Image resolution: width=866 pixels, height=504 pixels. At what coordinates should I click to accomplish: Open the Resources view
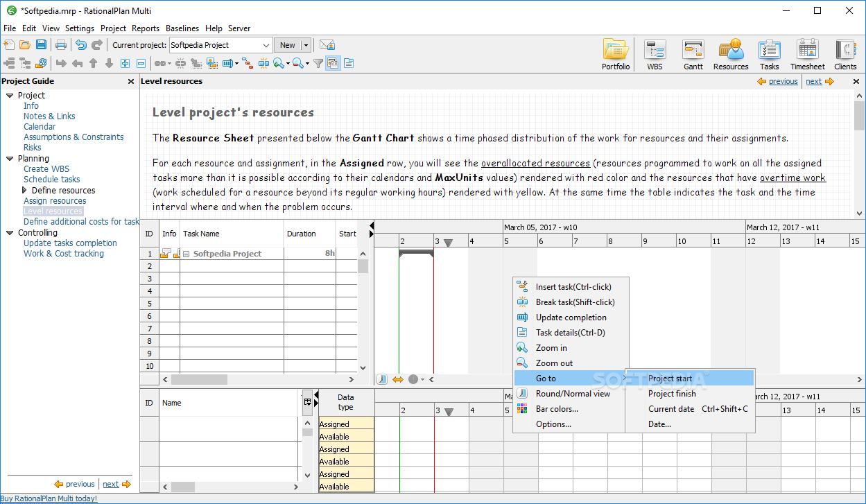click(731, 55)
